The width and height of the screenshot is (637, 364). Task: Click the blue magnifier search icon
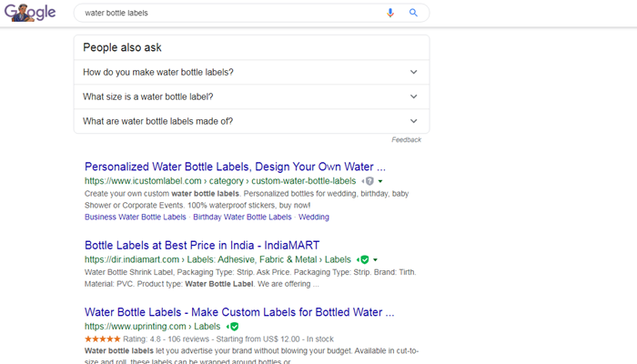413,13
